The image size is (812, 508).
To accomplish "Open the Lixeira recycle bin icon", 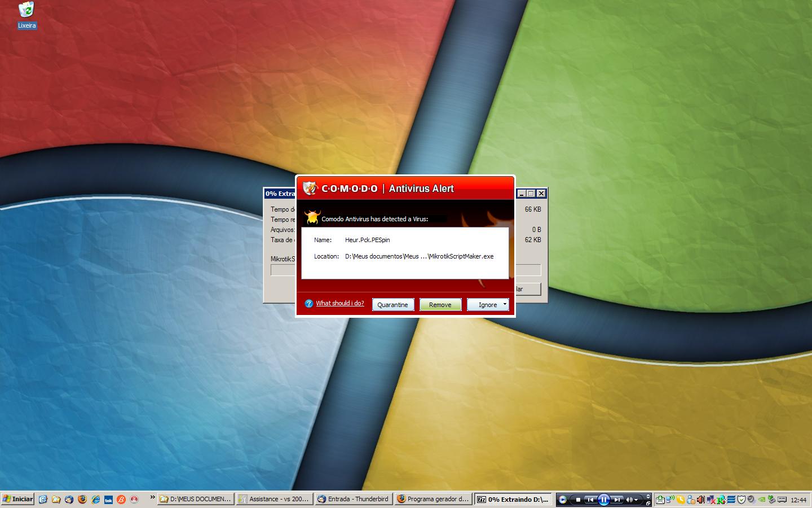I will point(27,15).
